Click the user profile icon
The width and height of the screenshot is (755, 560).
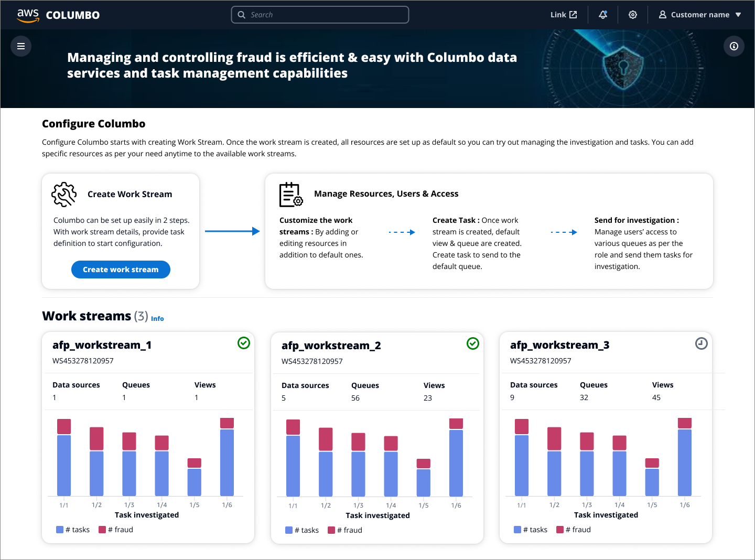coord(663,15)
